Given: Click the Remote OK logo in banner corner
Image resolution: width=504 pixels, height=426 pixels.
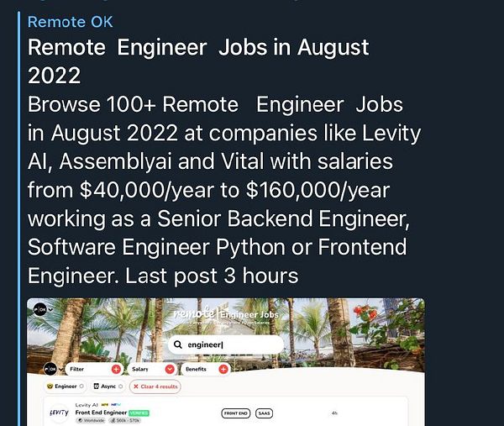Looking at the screenshot, I should coord(40,309).
